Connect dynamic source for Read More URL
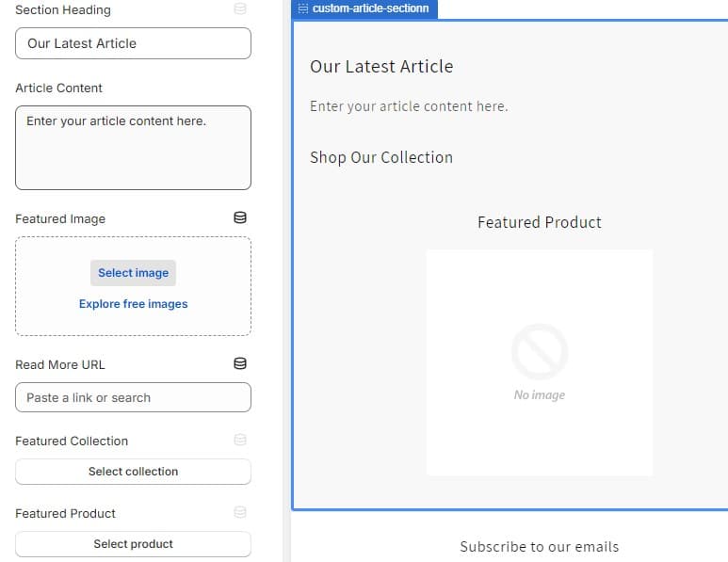The image size is (728, 562). (240, 364)
